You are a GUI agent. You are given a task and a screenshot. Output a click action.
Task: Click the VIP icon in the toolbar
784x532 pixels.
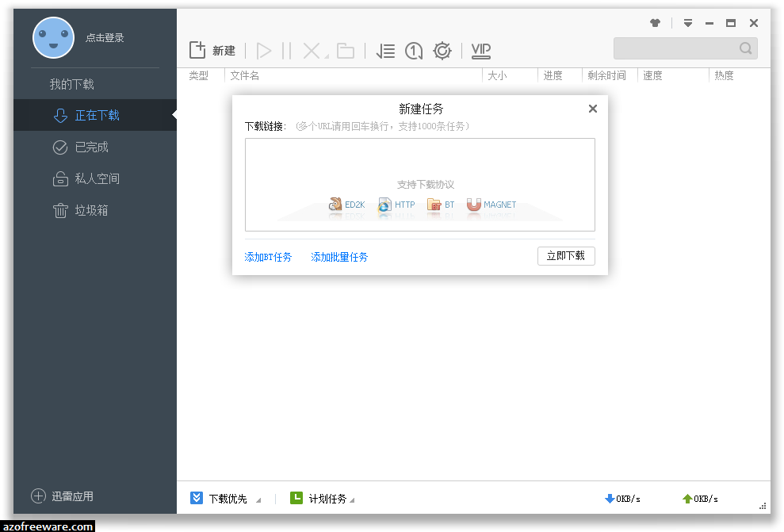[x=480, y=49]
